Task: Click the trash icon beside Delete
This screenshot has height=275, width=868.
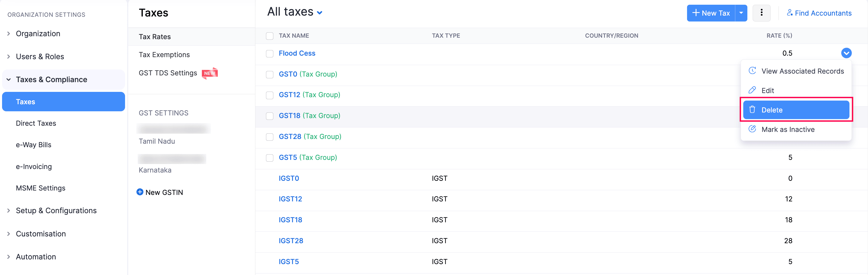Action: tap(752, 110)
